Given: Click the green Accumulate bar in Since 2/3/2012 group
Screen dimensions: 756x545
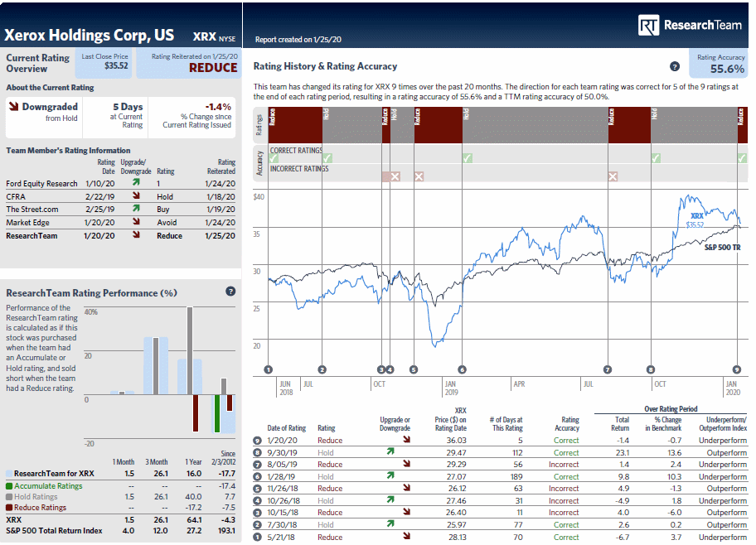Looking at the screenshot, I should (217, 413).
